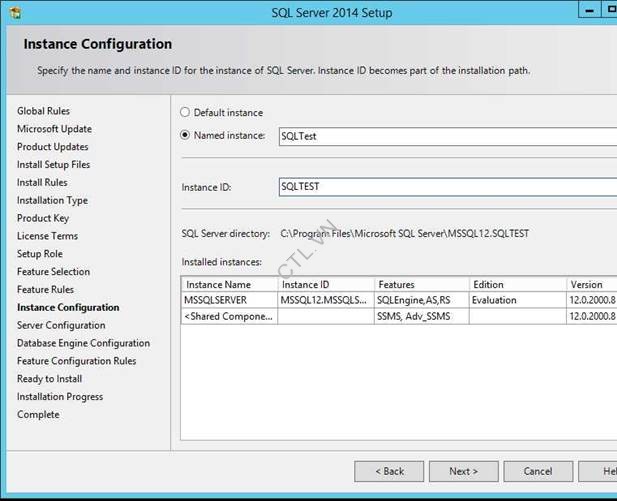This screenshot has width=617, height=501.
Task: Select the Named instance radio button
Action: [x=185, y=135]
